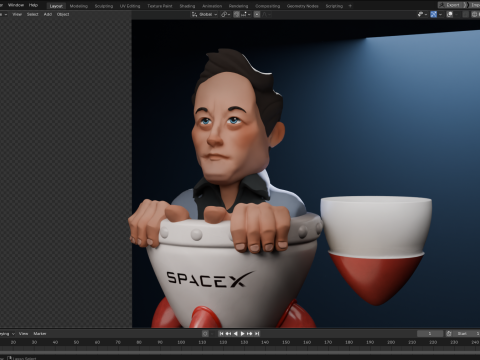Switch to the Modeling workspace tab

79,6
